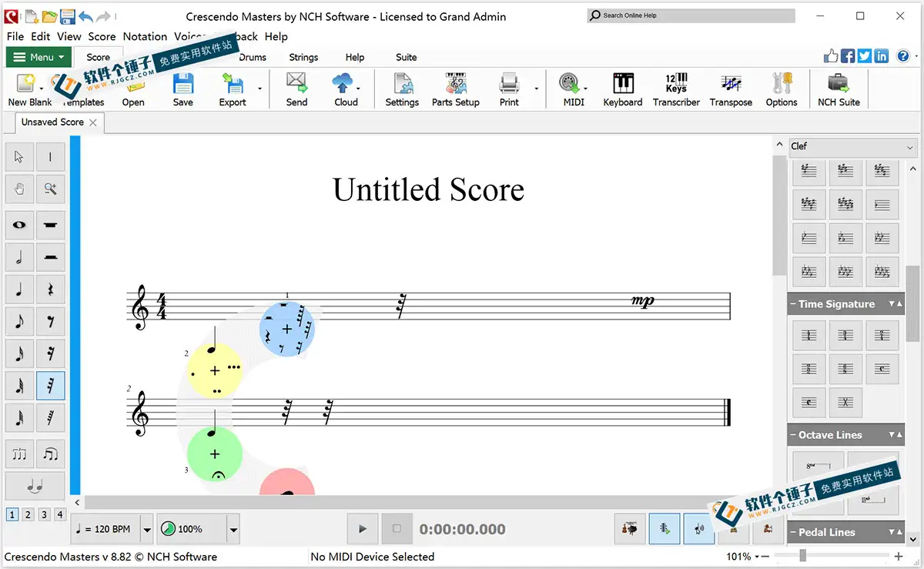
Task: Open the Notation menu
Action: pos(145,36)
